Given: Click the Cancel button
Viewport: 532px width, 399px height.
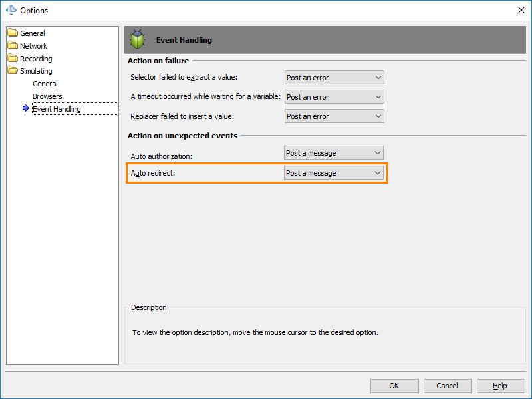Looking at the screenshot, I should coord(447,386).
